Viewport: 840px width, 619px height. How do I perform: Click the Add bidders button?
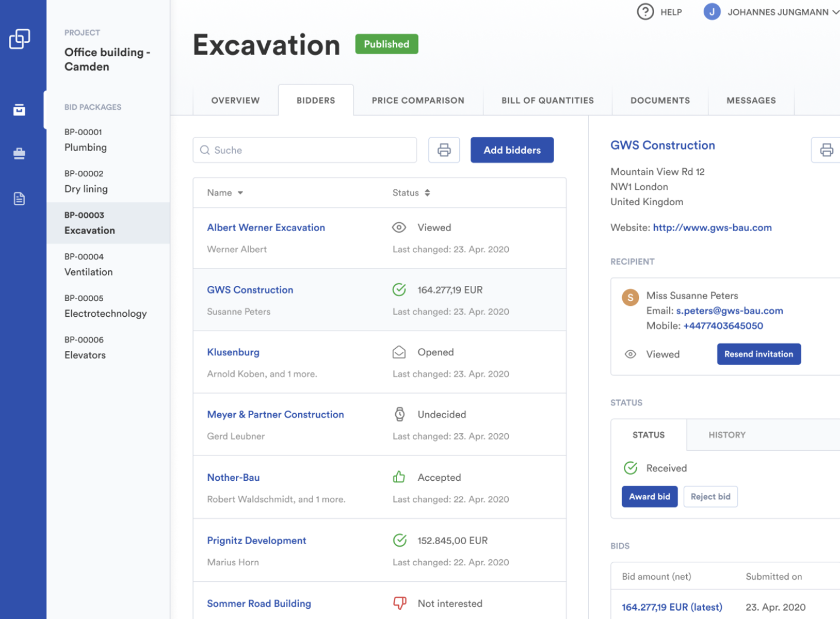(x=512, y=150)
